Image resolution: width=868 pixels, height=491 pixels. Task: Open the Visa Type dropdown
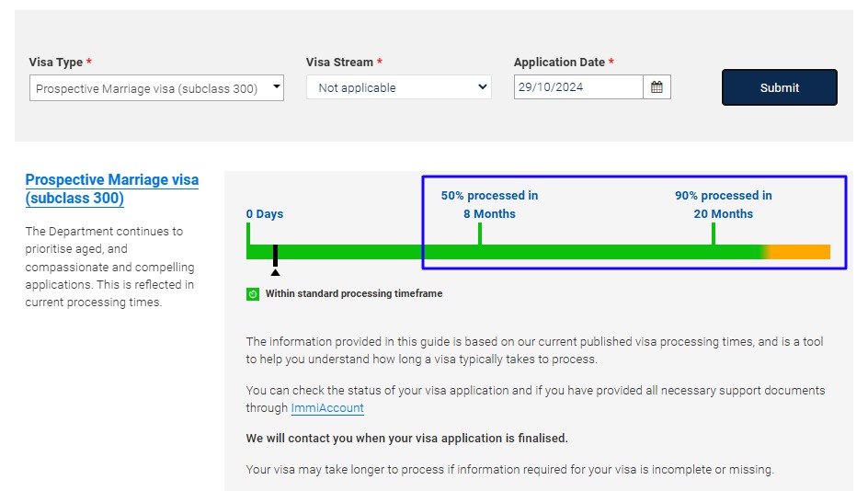click(x=156, y=88)
